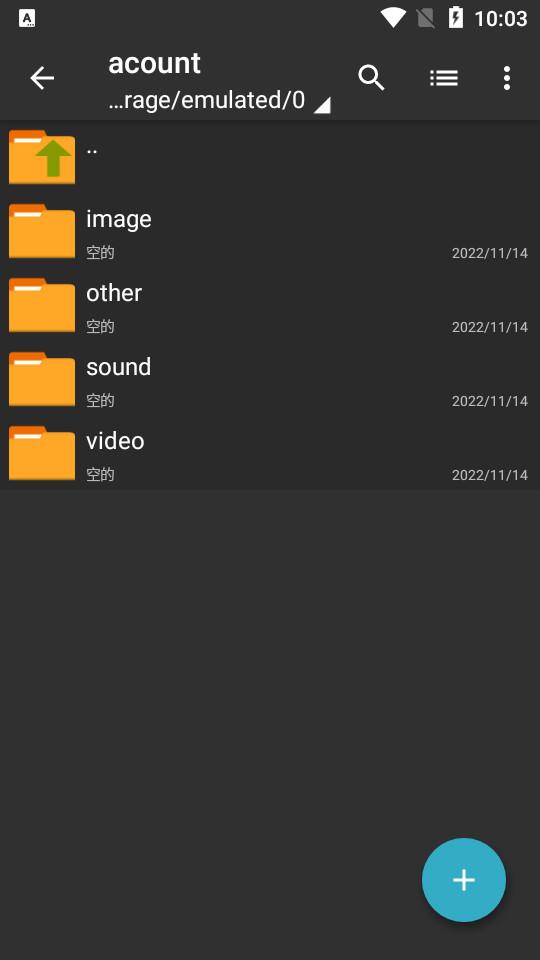This screenshot has height=960, width=540.
Task: Choose the "video" folder label
Action: [x=115, y=441]
